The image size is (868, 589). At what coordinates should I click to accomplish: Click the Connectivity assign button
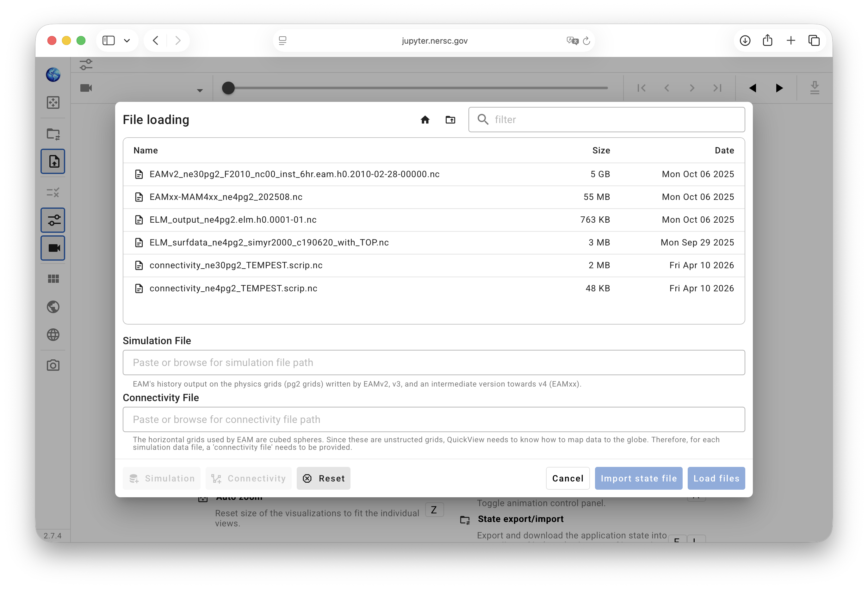pyautogui.click(x=248, y=479)
